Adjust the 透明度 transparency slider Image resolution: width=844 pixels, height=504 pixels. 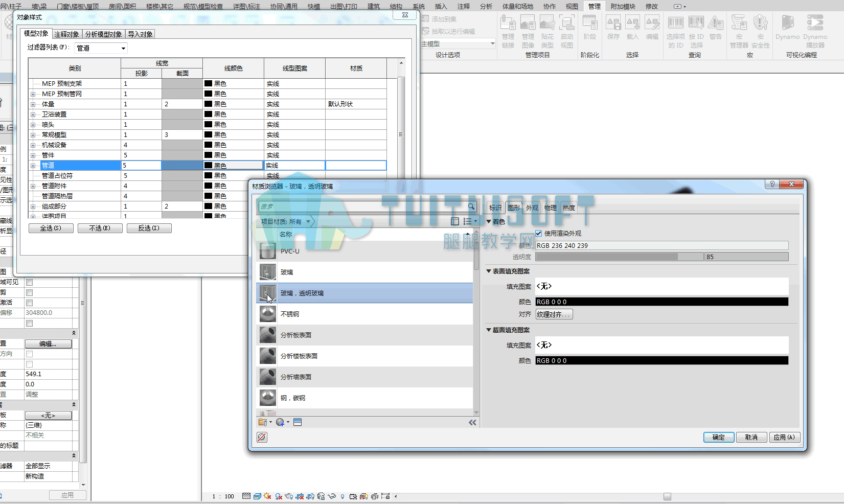tap(619, 257)
